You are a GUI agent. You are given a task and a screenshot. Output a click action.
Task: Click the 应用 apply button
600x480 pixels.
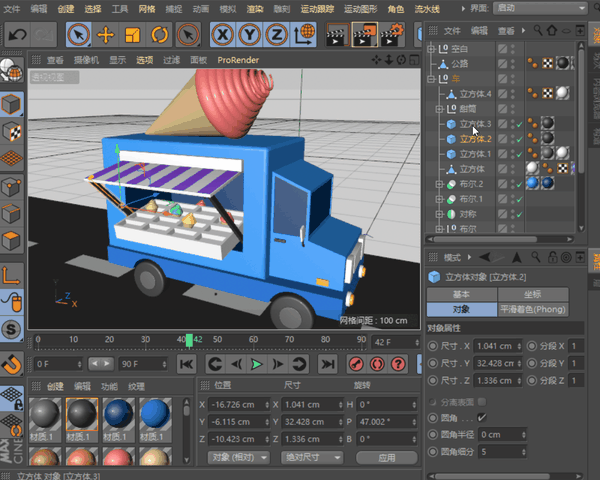coord(387,457)
